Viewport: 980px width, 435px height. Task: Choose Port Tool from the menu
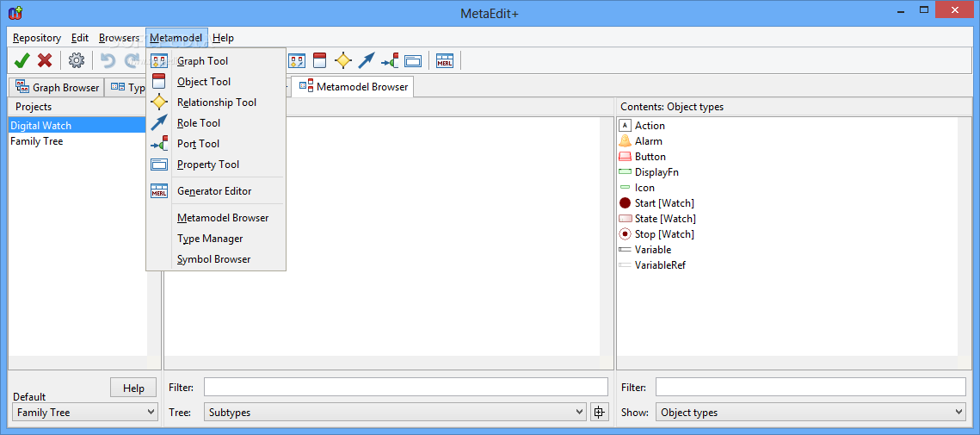click(x=216, y=143)
